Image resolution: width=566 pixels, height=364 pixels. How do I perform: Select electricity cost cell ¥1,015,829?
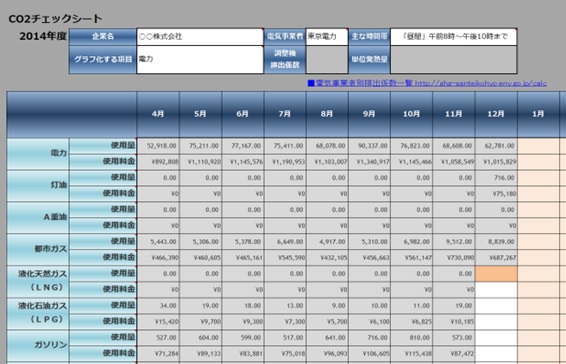coord(496,162)
